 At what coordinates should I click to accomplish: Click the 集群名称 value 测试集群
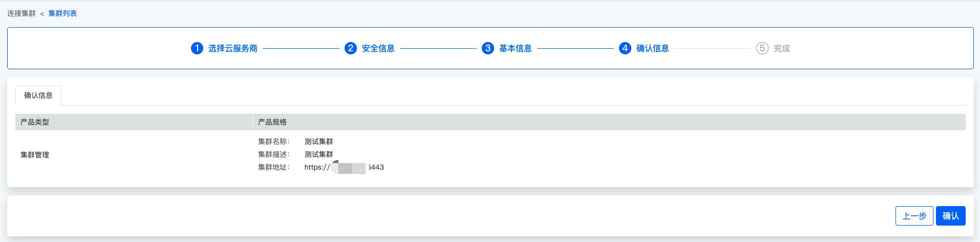[319, 142]
